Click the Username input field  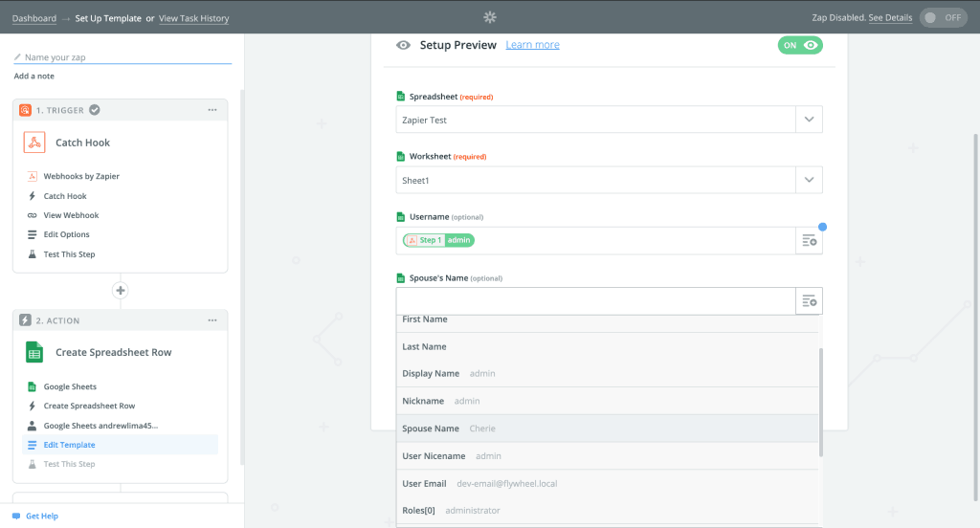click(595, 241)
